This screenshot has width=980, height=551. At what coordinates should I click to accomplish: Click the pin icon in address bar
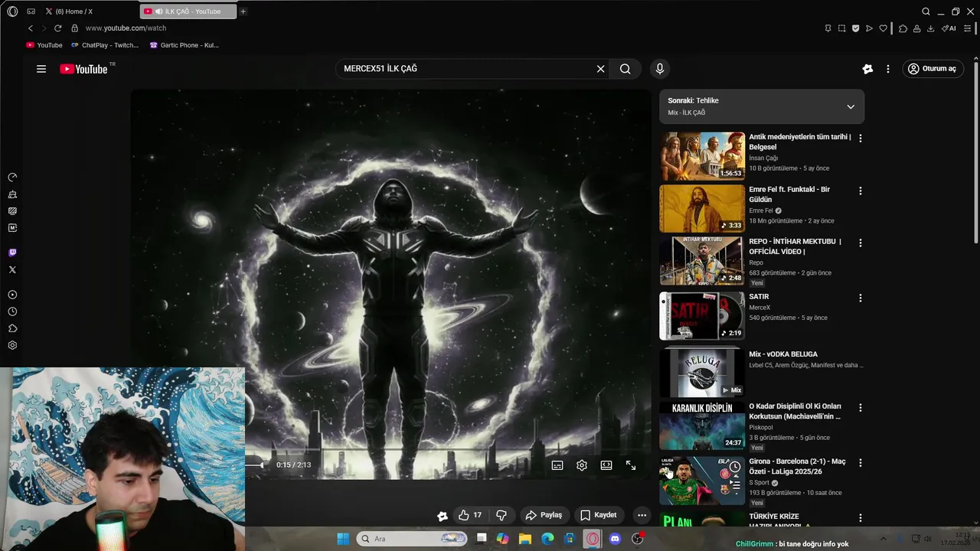tap(828, 28)
